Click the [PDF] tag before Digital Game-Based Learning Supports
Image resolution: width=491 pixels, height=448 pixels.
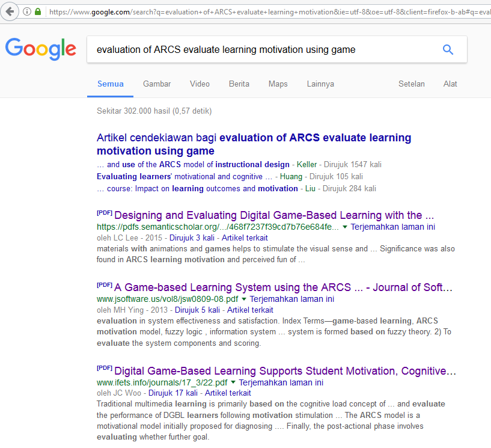click(x=105, y=368)
